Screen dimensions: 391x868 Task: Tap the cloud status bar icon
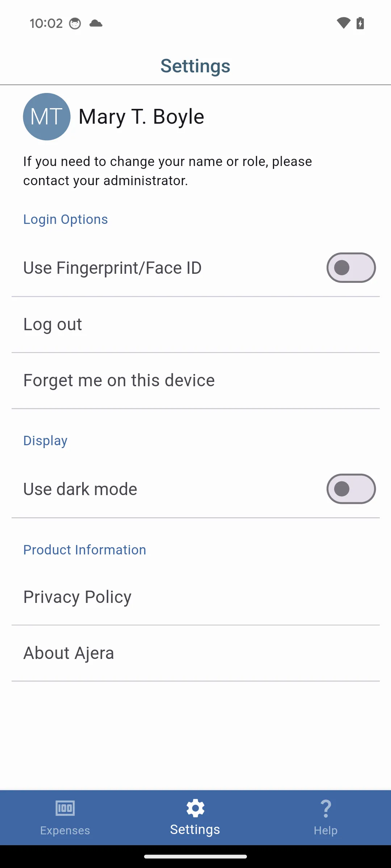coord(96,24)
